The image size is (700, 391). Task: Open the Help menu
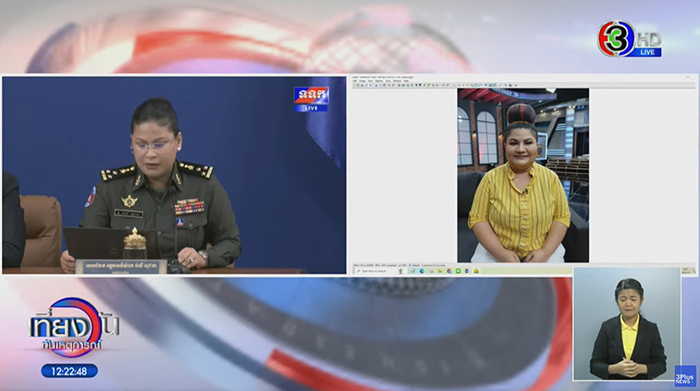pos(406,81)
